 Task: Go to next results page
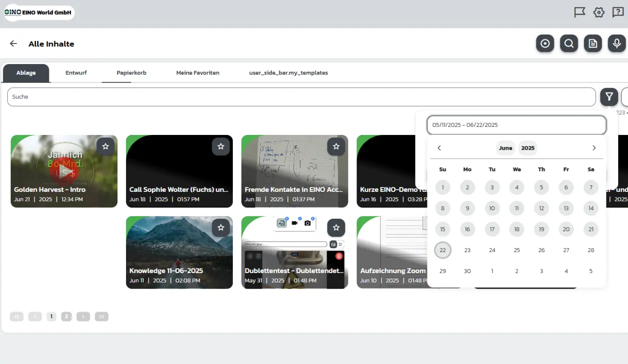(x=83, y=316)
